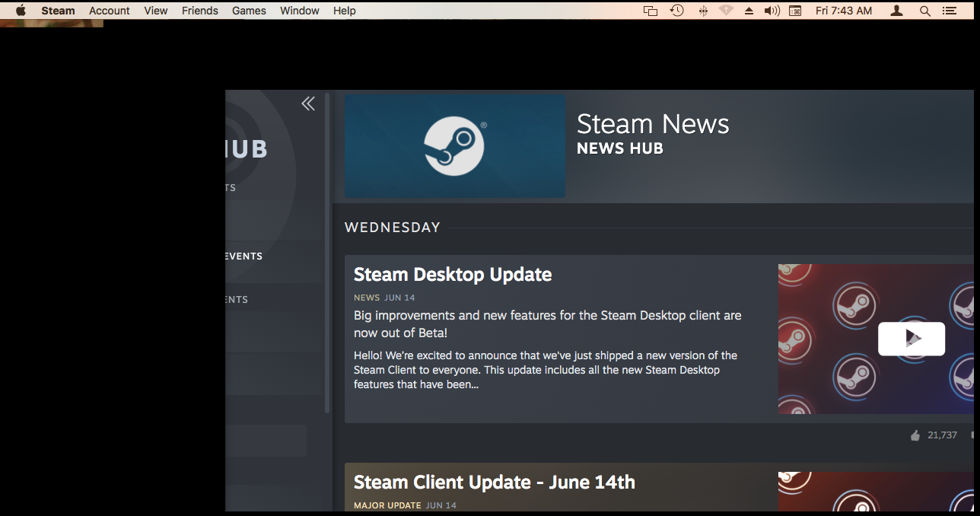The width and height of the screenshot is (980, 516).
Task: Open the Steam Desktop Update article
Action: coord(453,274)
